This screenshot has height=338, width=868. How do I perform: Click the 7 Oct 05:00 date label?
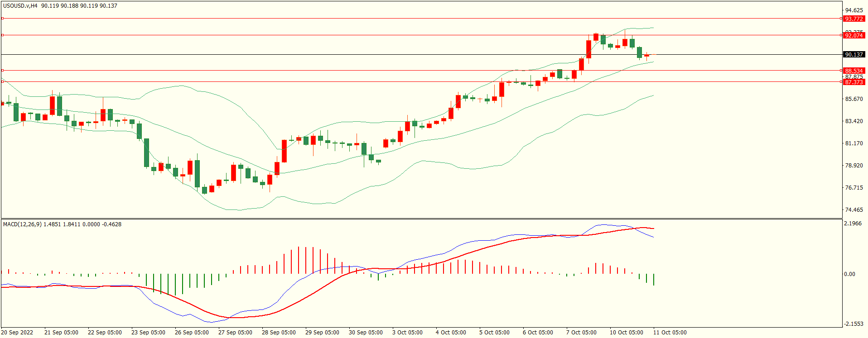click(x=581, y=333)
